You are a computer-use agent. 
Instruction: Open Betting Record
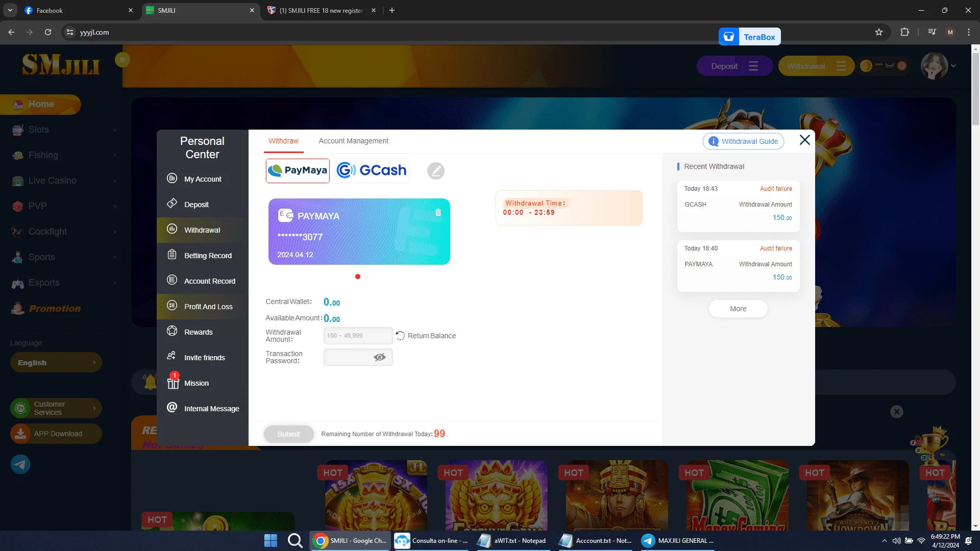203,256
